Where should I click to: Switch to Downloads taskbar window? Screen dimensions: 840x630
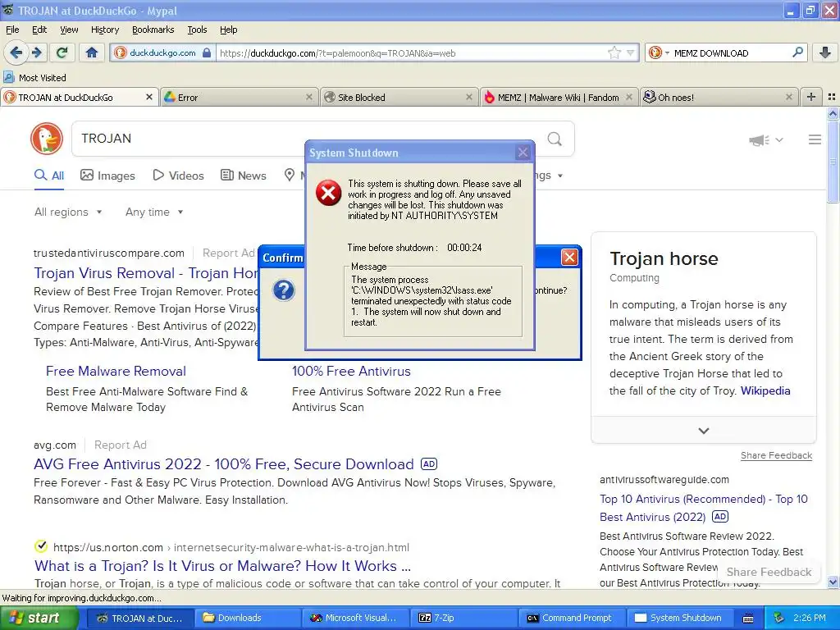247,619
